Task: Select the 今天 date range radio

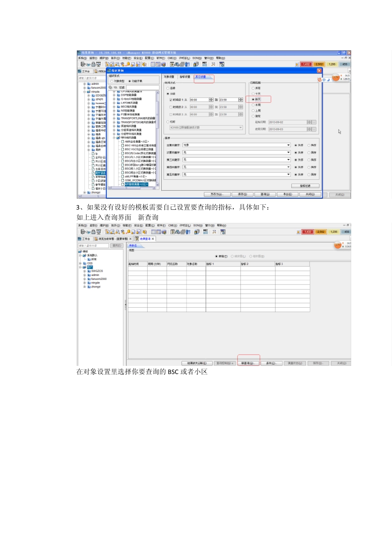Action: [x=253, y=94]
